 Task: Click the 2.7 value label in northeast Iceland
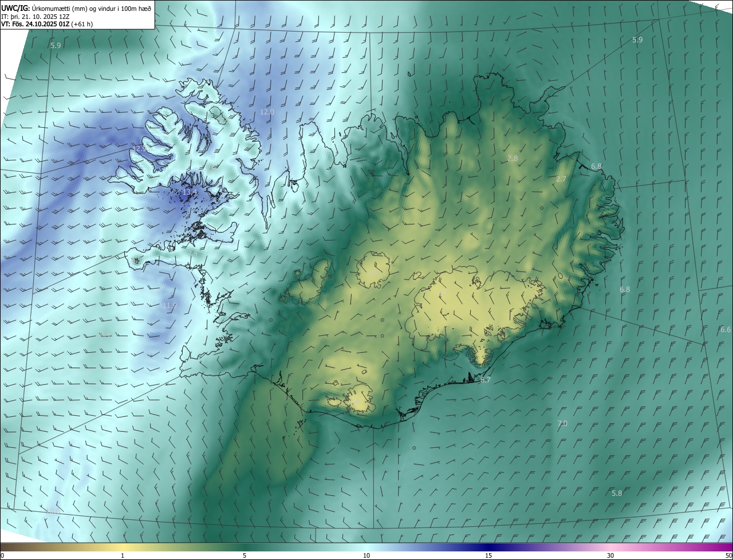click(561, 179)
